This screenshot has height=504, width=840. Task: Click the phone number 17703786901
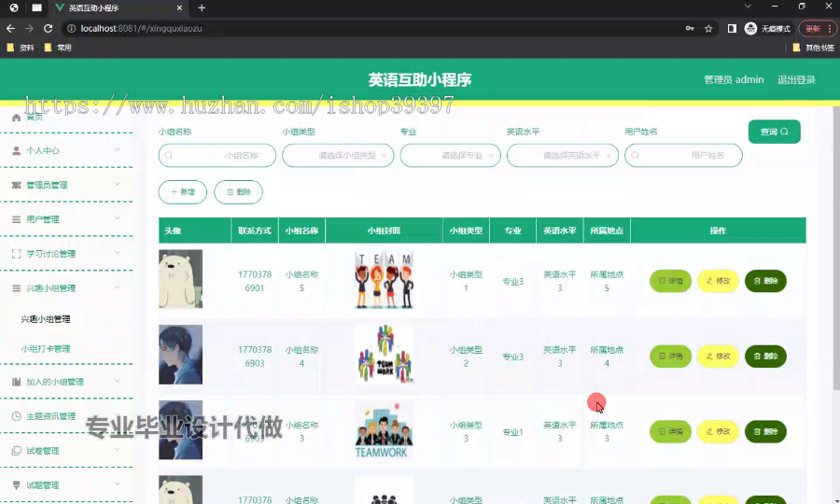tap(255, 281)
